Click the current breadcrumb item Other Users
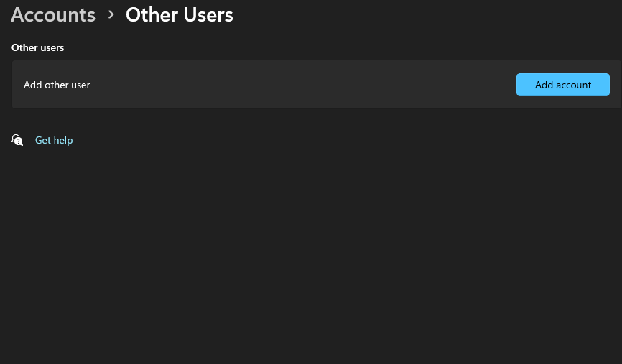The image size is (622, 364). point(180,15)
